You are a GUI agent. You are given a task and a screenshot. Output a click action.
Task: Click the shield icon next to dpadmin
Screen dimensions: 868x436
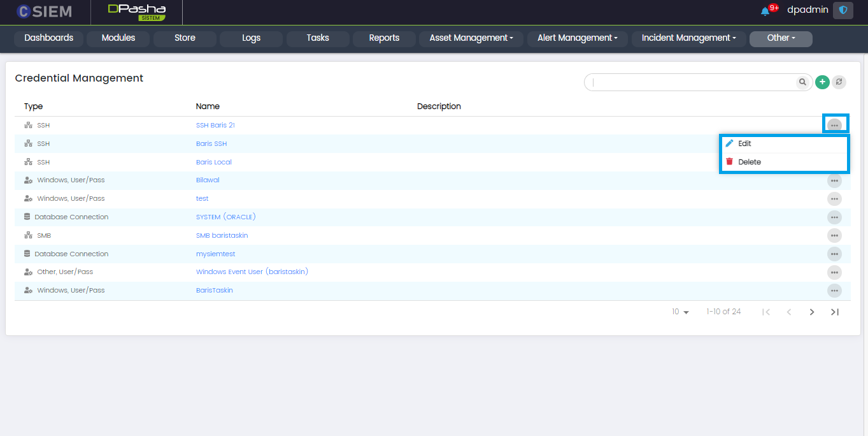(843, 10)
